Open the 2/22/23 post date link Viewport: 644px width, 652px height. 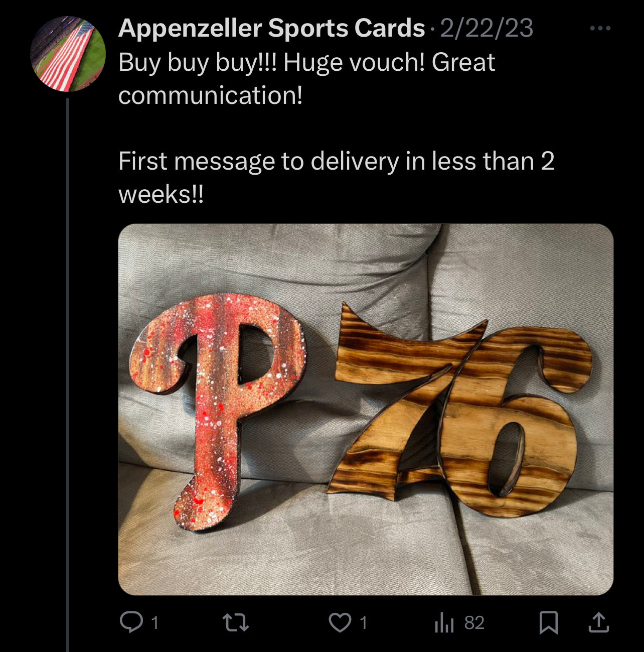tap(486, 28)
